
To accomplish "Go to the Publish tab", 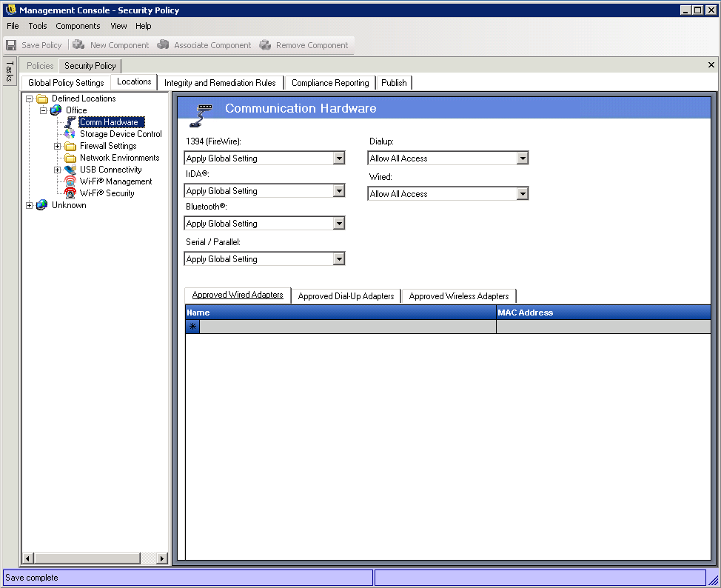I will point(394,83).
